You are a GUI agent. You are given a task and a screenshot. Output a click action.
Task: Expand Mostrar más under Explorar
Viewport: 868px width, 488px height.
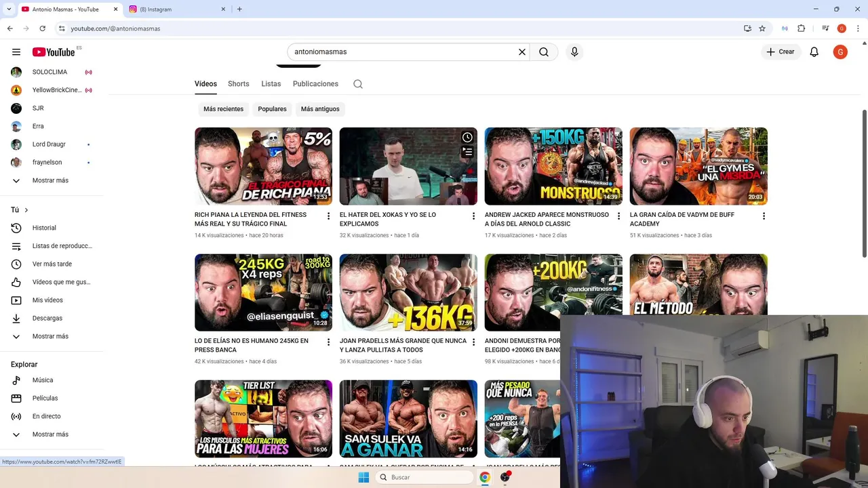(x=52, y=434)
